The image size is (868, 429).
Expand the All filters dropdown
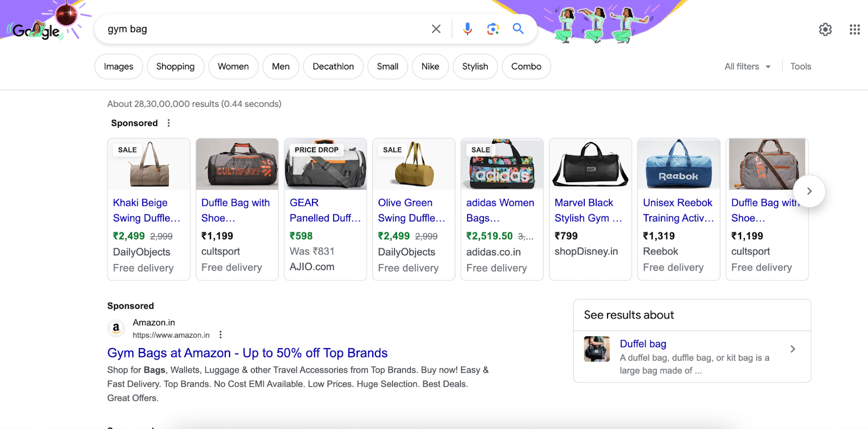point(748,66)
